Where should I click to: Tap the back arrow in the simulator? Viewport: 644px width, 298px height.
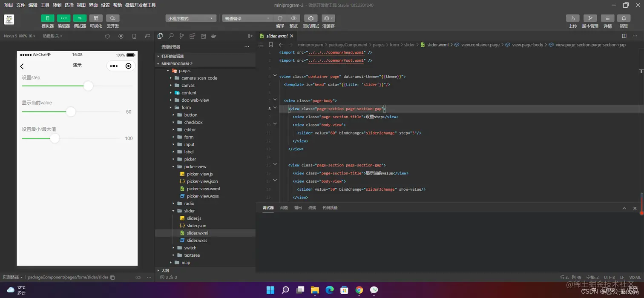pos(22,66)
